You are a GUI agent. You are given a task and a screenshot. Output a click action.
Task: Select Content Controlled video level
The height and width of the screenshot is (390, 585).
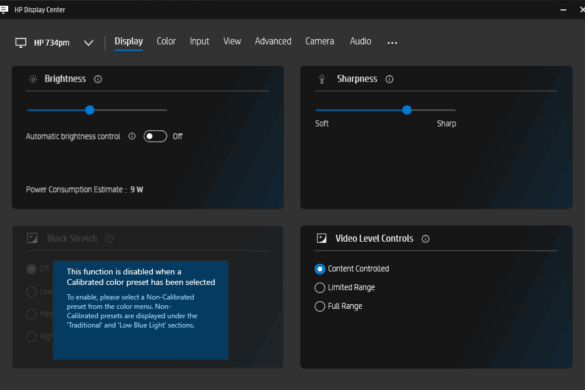click(x=320, y=269)
